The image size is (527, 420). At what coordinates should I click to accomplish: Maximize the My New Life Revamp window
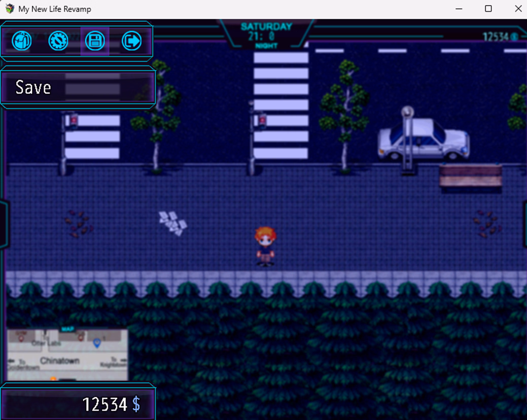[x=488, y=9]
